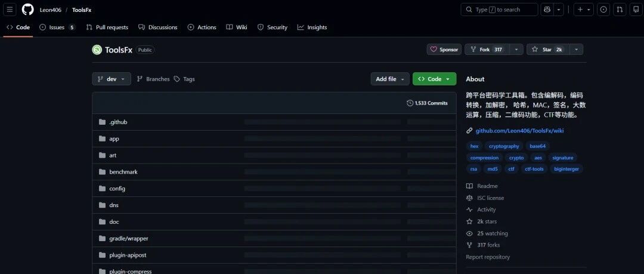Click the dns folder icon
The image size is (644, 274).
pos(103,205)
